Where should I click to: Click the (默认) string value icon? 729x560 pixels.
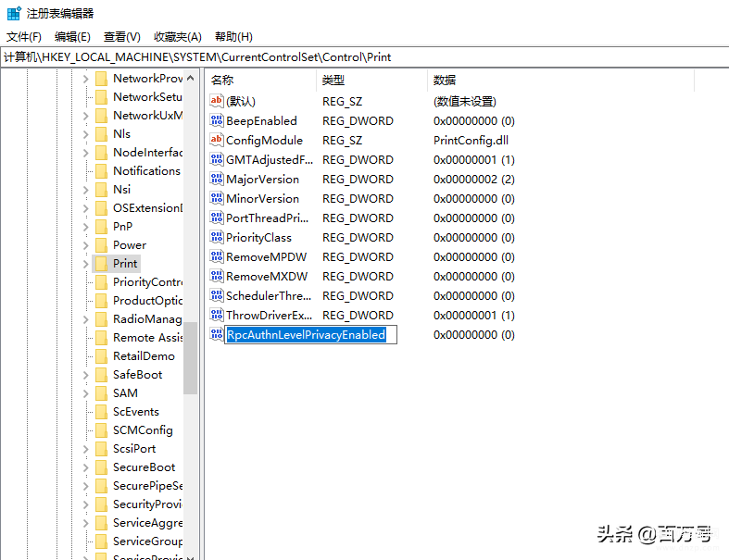tap(217, 101)
